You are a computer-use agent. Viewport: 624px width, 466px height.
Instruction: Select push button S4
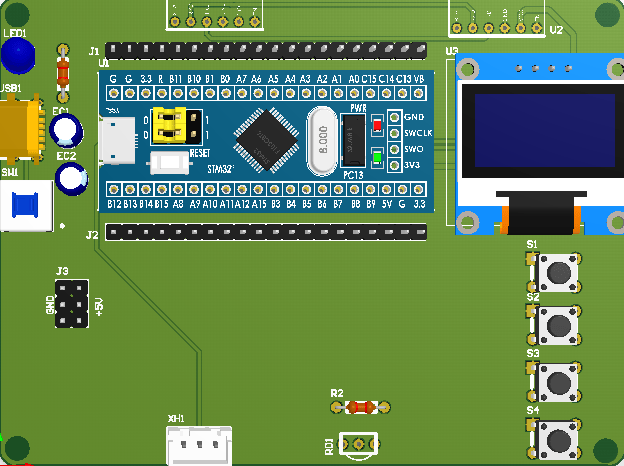tap(556, 436)
